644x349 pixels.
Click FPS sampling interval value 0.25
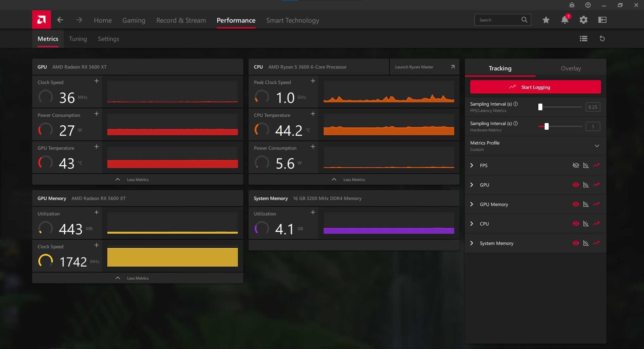(x=593, y=107)
